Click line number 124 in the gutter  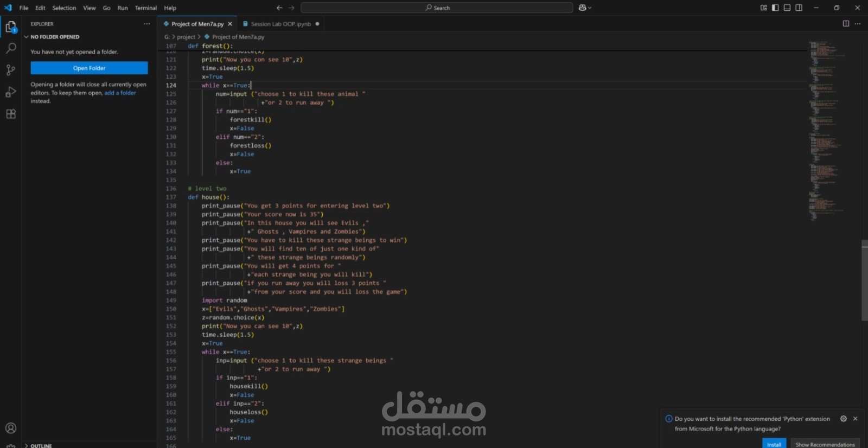(x=171, y=85)
